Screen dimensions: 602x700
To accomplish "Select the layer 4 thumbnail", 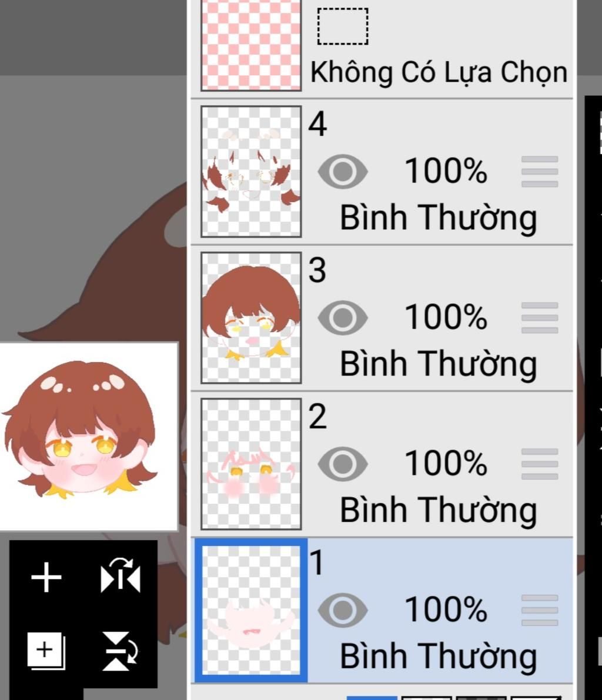I will tap(251, 172).
